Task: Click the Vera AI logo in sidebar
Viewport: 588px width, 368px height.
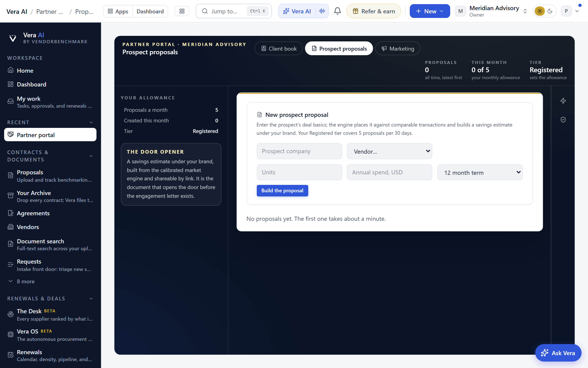Action: (x=13, y=38)
